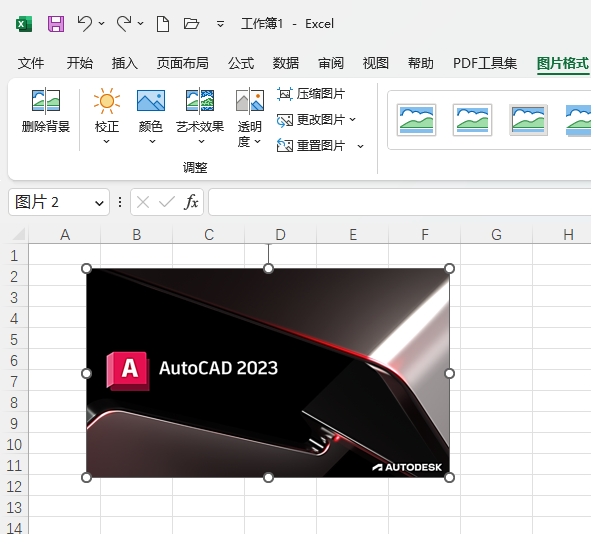Open the undo history dropdown arrow
Image resolution: width=591 pixels, height=534 pixels.
[x=102, y=23]
